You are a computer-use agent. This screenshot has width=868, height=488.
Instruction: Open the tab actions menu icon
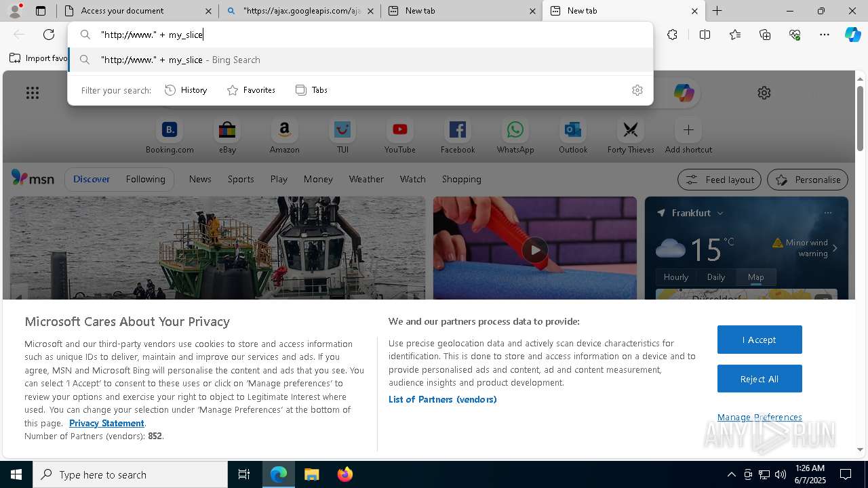point(41,11)
